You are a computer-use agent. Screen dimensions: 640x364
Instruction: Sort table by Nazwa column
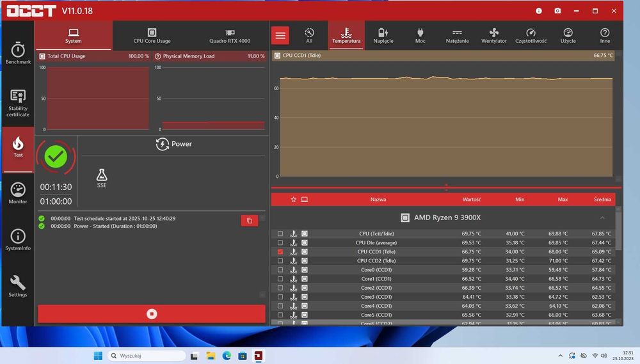pos(378,200)
